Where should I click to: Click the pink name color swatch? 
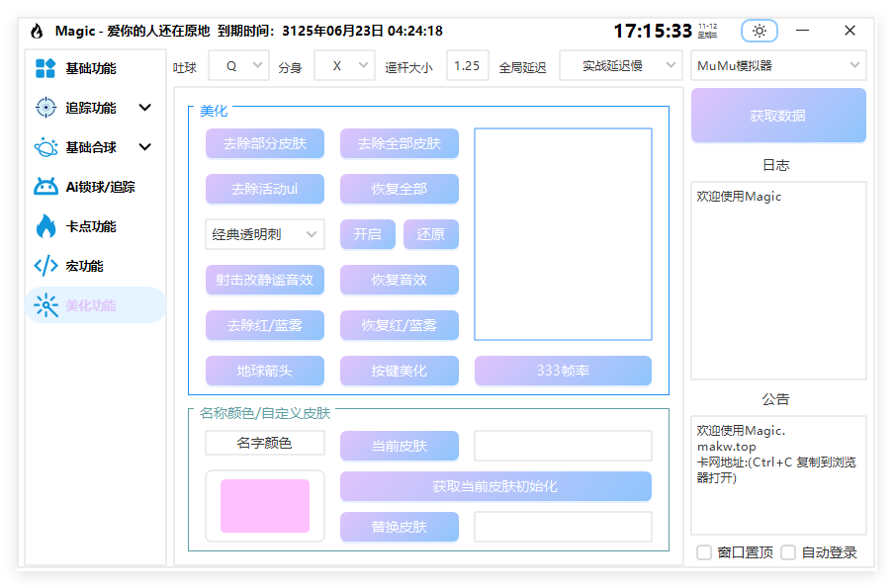point(265,506)
